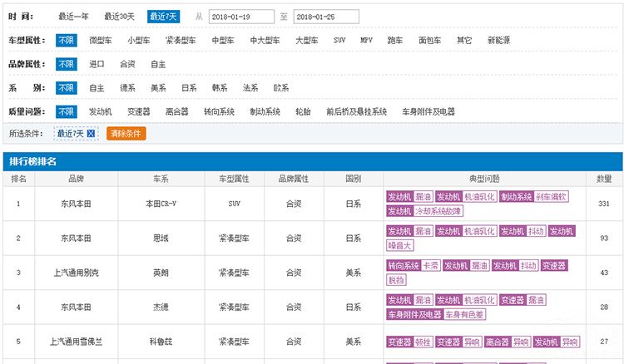Select 前后桥及悬挂系统 quality issue filter

click(x=356, y=111)
